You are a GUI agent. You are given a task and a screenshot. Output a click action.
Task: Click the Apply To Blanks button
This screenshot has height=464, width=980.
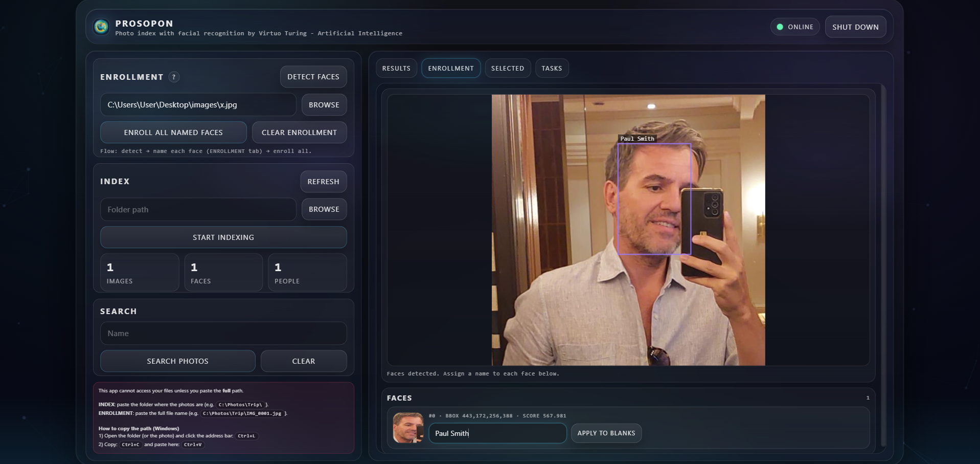tap(606, 433)
